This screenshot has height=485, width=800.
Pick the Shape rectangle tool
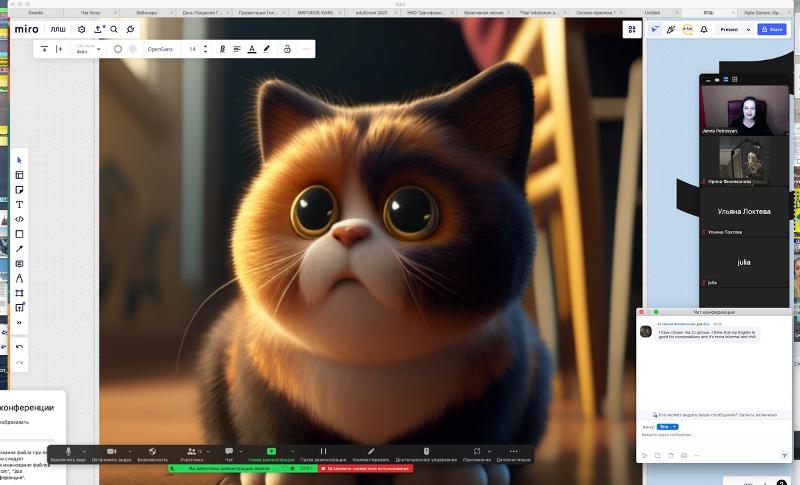(19, 234)
